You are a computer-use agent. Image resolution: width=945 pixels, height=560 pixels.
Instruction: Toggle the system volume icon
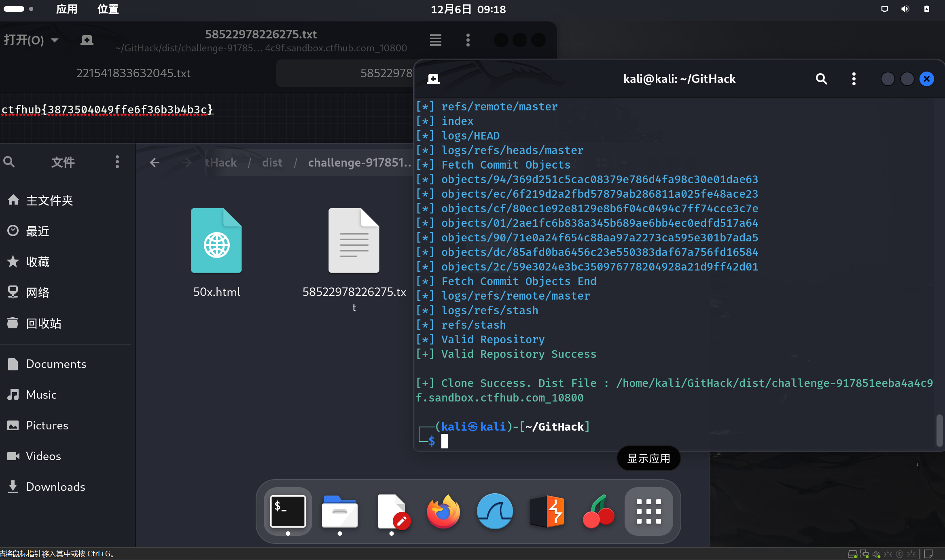click(x=905, y=9)
